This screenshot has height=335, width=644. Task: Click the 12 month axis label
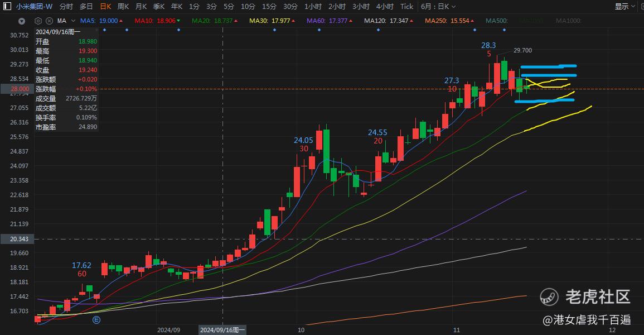click(x=612, y=329)
